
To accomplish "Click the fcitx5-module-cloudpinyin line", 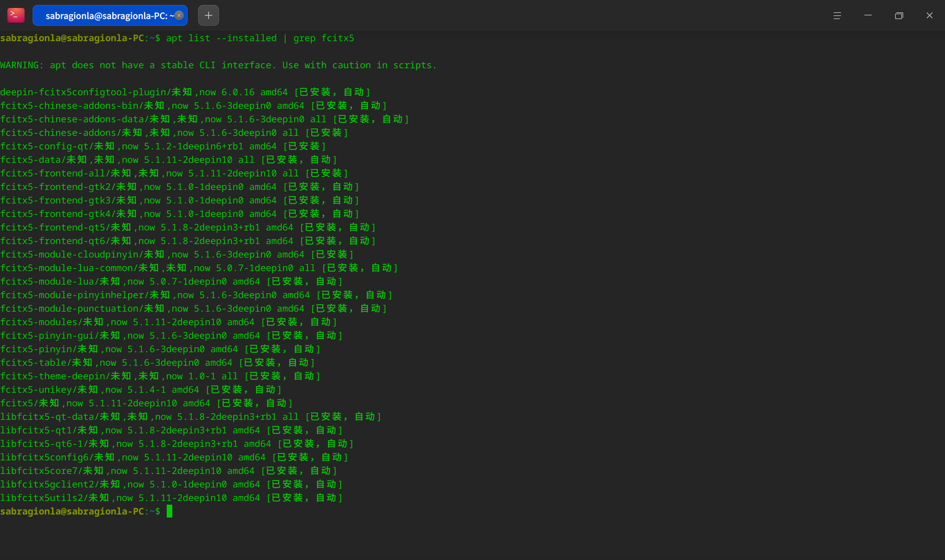I will (x=177, y=255).
